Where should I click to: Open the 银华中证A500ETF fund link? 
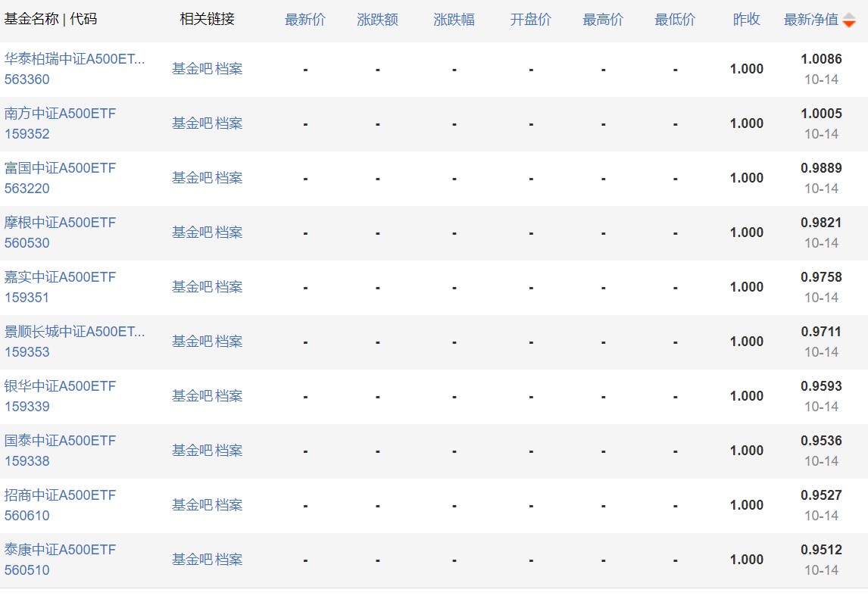pyautogui.click(x=61, y=385)
